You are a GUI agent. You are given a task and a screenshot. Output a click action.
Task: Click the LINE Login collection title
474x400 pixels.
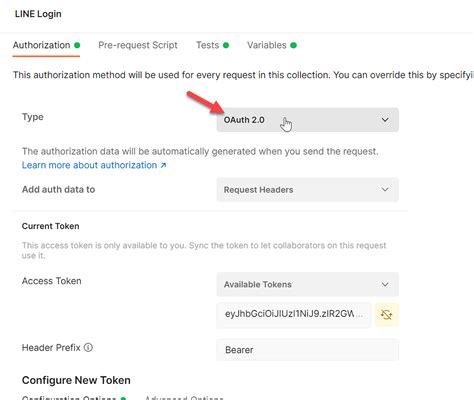[38, 14]
